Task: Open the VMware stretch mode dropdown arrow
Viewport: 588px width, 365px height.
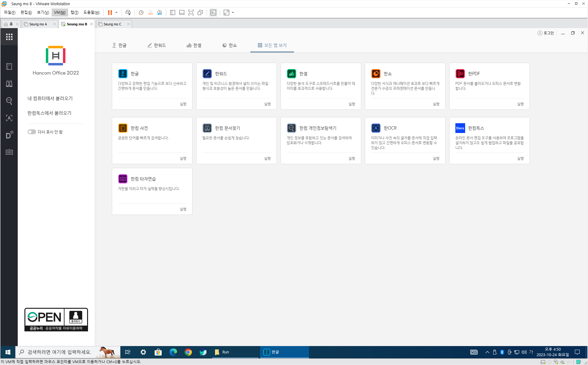Action: click(x=233, y=13)
